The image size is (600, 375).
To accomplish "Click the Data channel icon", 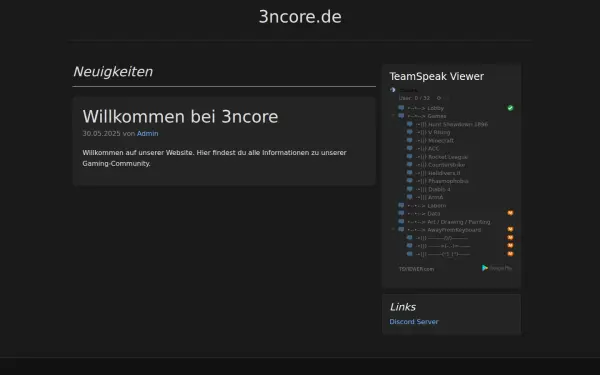I will click(401, 213).
